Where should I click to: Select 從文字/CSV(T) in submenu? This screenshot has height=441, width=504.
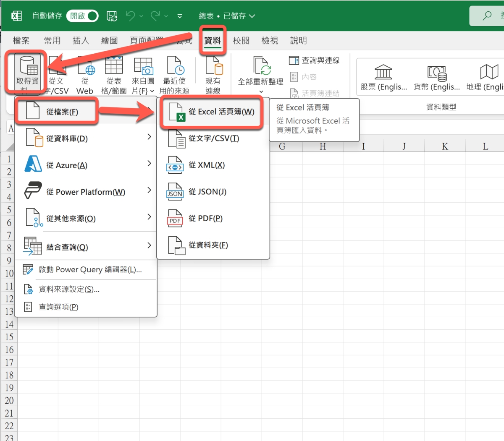click(x=213, y=138)
